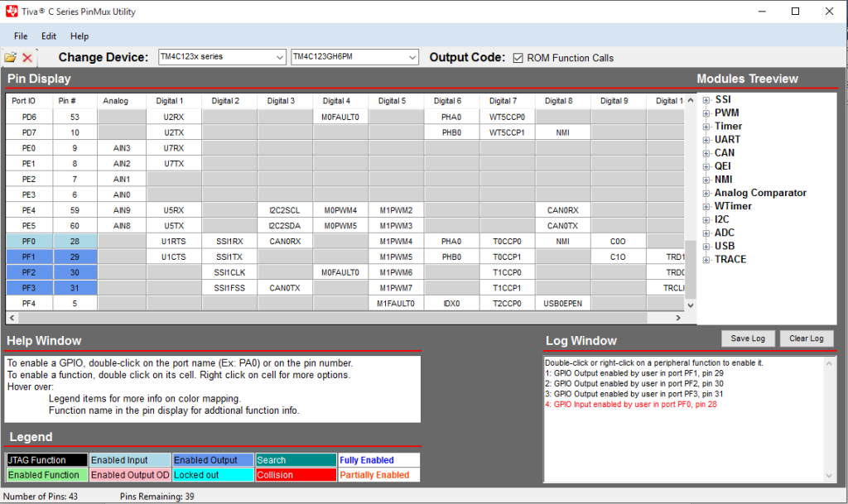Image resolution: width=848 pixels, height=504 pixels.
Task: Click the SSI1RX cell in PF0 row
Action: point(229,242)
